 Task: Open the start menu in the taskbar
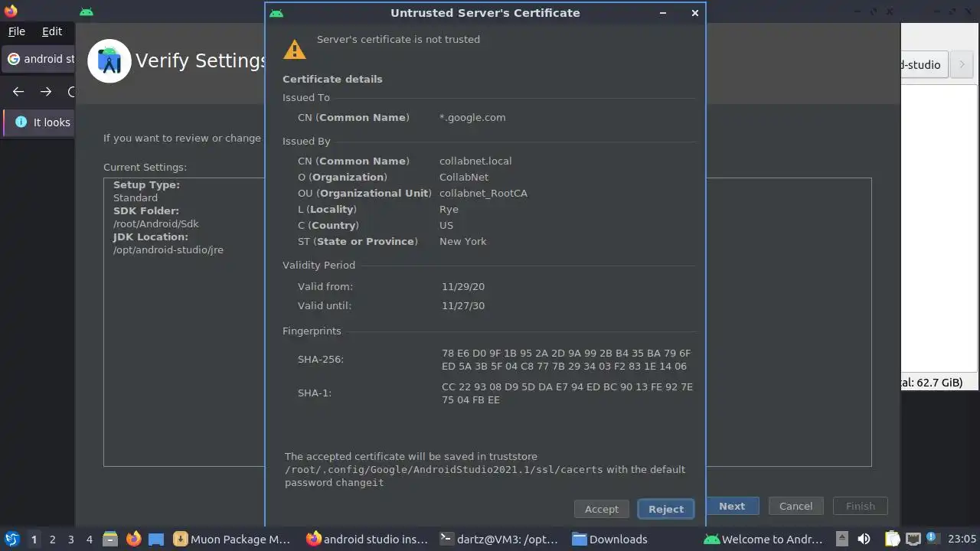tap(11, 540)
